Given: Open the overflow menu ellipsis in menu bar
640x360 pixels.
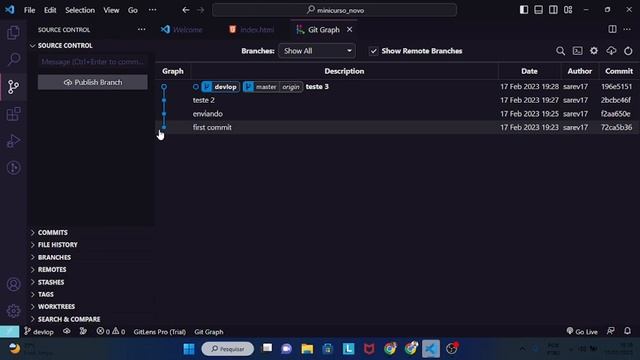Looking at the screenshot, I should 152,10.
